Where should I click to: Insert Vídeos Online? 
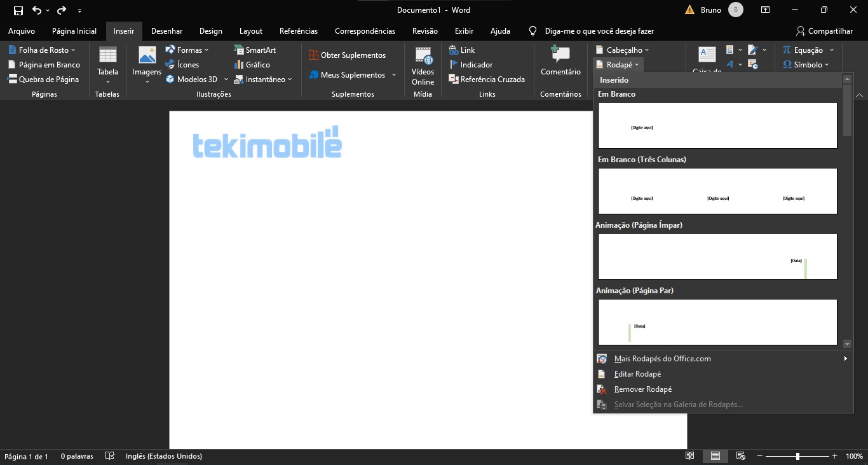(423, 66)
